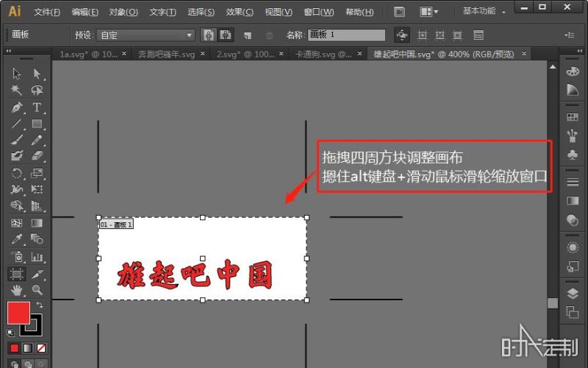
Task: Pick the Line Segment tool
Action: pyautogui.click(x=16, y=124)
